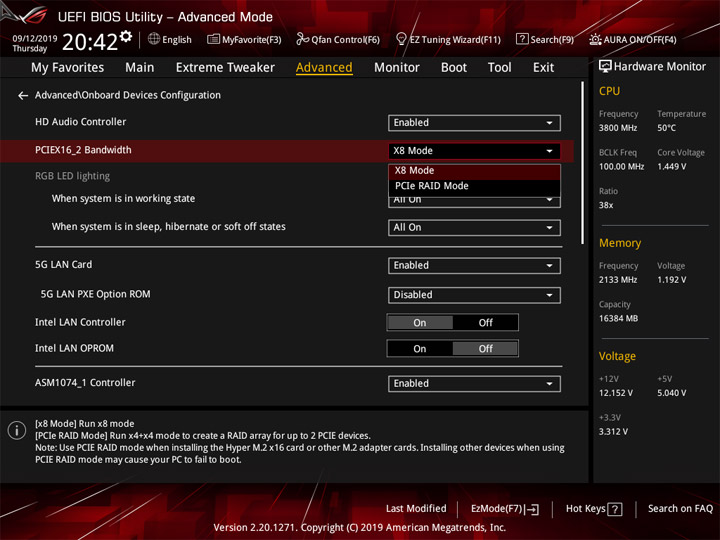Set Intel LAN OPROM to On
This screenshot has height=540, width=720.
coord(420,349)
